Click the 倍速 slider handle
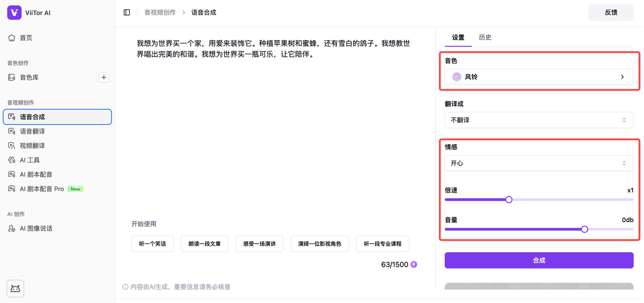644x303 pixels. tap(509, 200)
